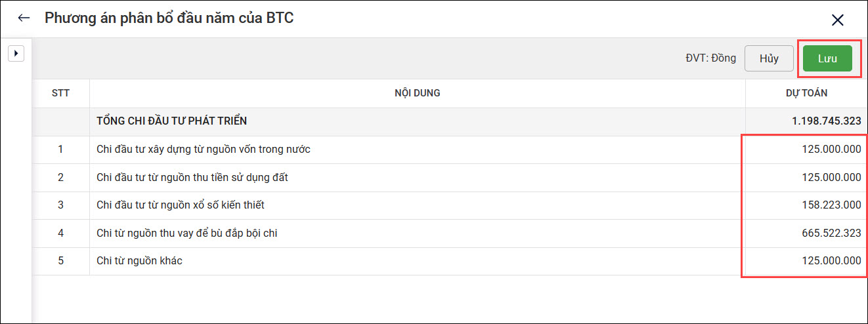The height and width of the screenshot is (324, 868).
Task: Click the Hủy button
Action: [769, 58]
